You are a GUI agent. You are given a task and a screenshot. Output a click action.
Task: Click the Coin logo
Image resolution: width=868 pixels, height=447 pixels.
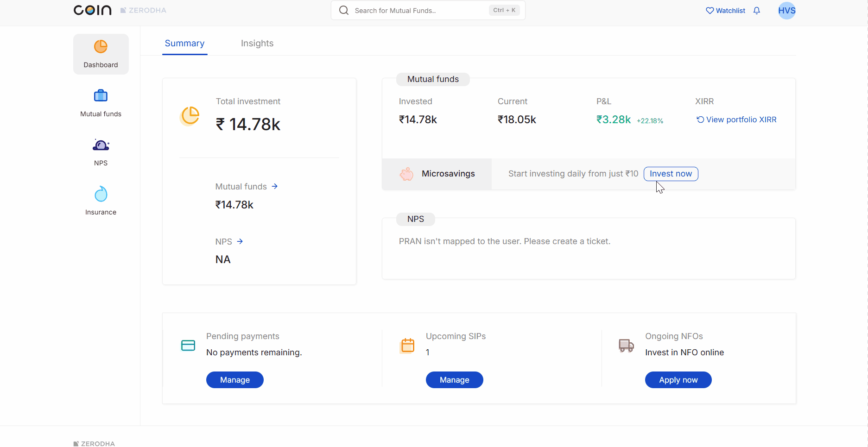(x=93, y=10)
